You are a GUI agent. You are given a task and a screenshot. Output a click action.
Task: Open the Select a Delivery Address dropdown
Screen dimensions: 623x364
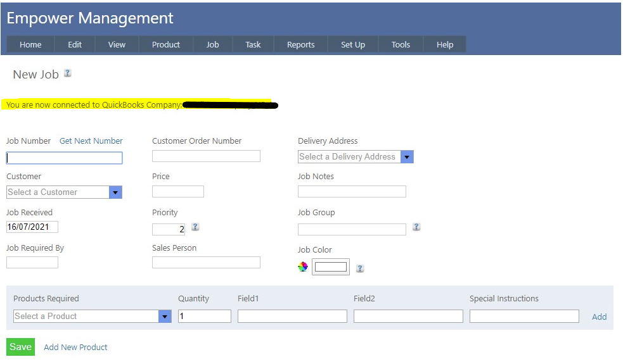point(407,157)
